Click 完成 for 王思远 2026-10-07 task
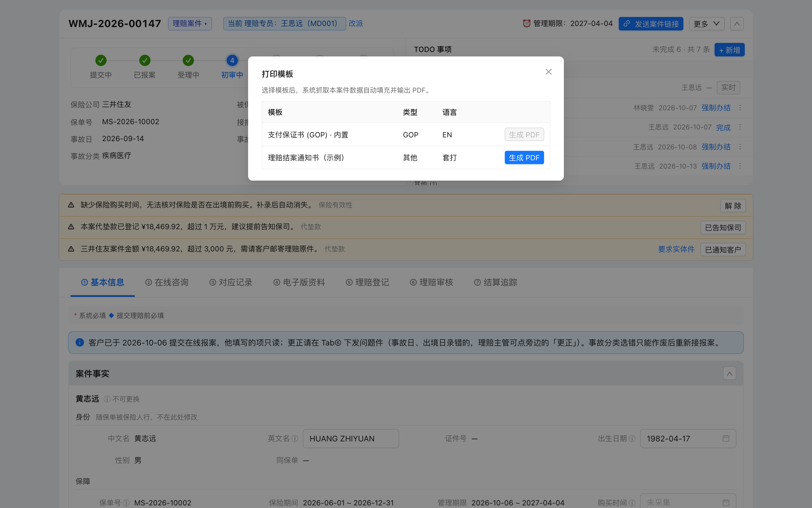The height and width of the screenshot is (508, 812). [723, 128]
